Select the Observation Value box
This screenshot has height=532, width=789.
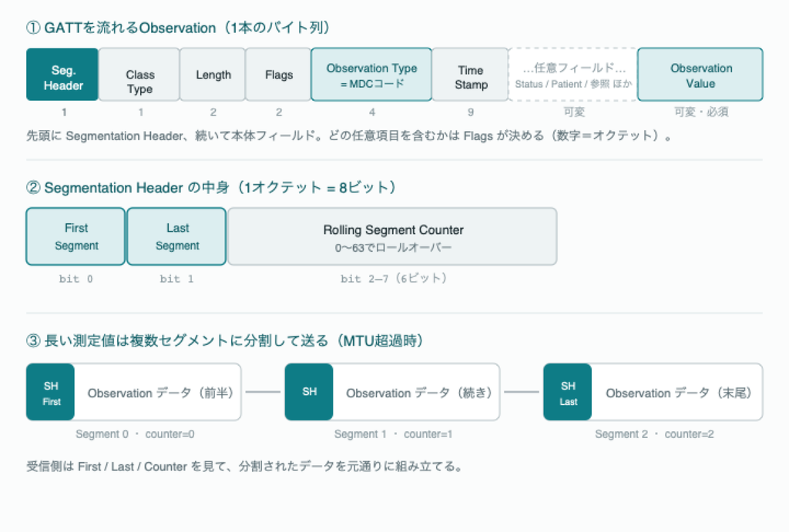[x=700, y=75]
